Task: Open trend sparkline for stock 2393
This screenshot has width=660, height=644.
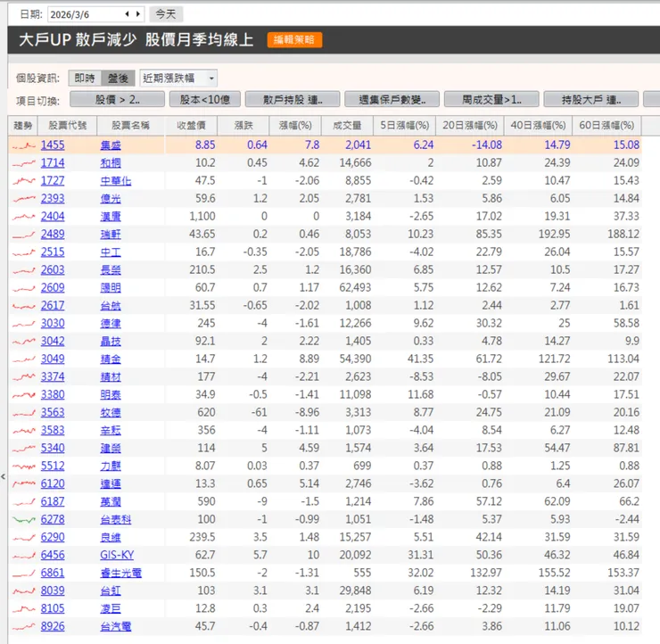Action: (x=24, y=199)
